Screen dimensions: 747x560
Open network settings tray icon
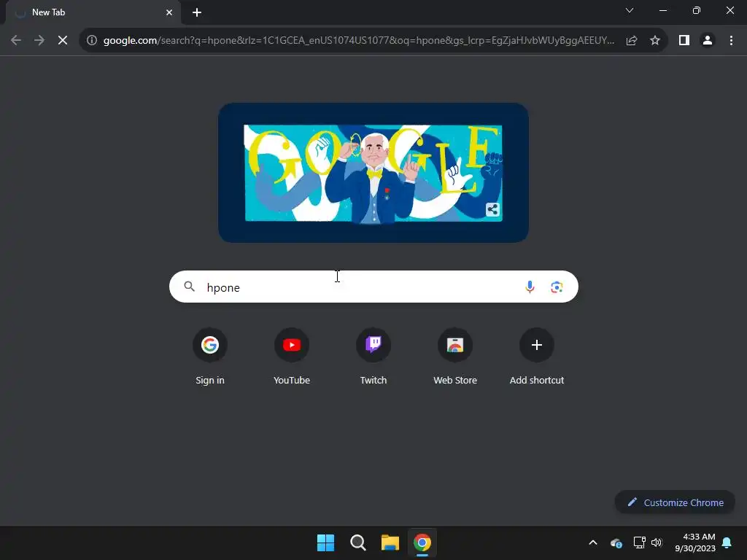(x=639, y=542)
